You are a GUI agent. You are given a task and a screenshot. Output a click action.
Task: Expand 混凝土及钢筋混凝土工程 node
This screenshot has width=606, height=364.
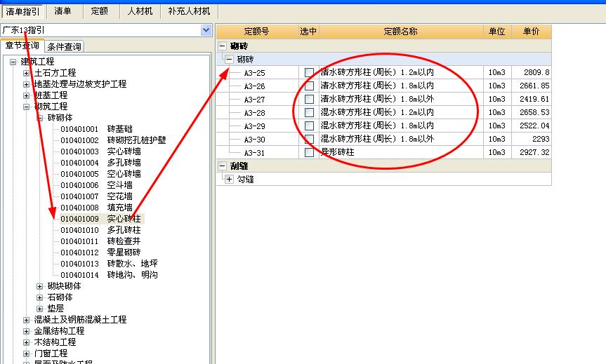(26, 320)
